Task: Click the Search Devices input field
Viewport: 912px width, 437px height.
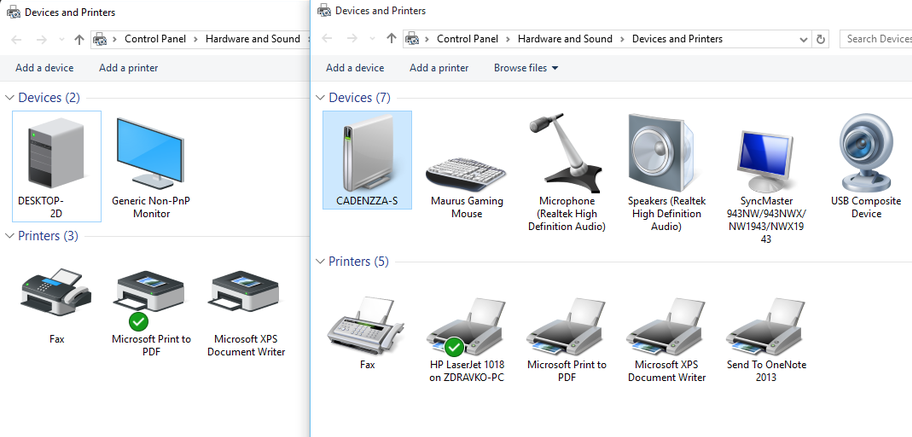Action: point(876,39)
